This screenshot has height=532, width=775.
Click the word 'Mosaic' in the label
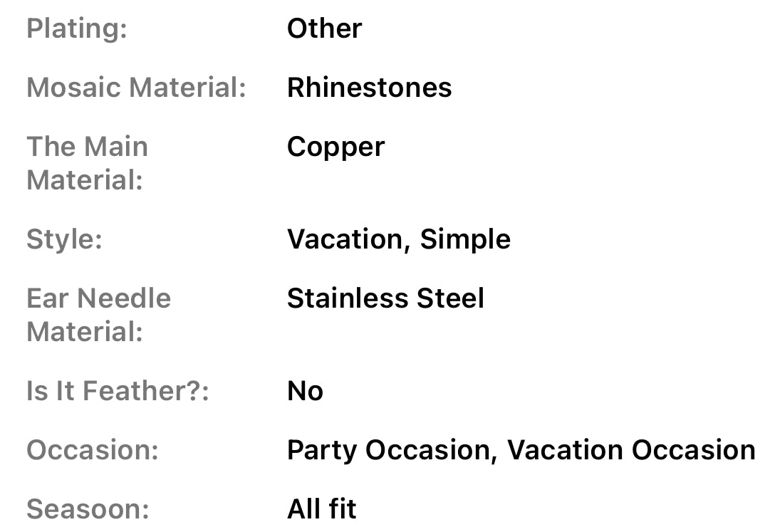pos(75,88)
